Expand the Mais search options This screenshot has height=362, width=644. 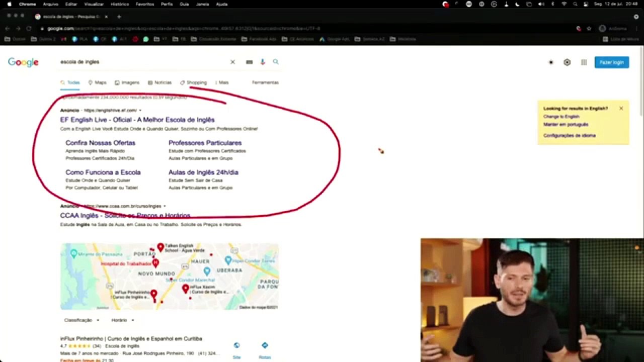pos(221,82)
